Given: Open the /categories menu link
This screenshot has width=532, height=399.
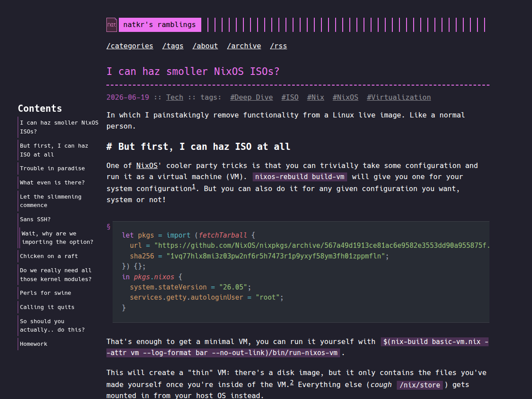Looking at the screenshot, I should (130, 46).
